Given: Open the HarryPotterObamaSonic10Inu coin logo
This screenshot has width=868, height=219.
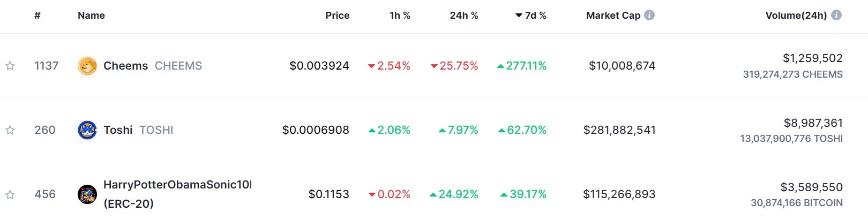Looking at the screenshot, I should click(x=87, y=194).
